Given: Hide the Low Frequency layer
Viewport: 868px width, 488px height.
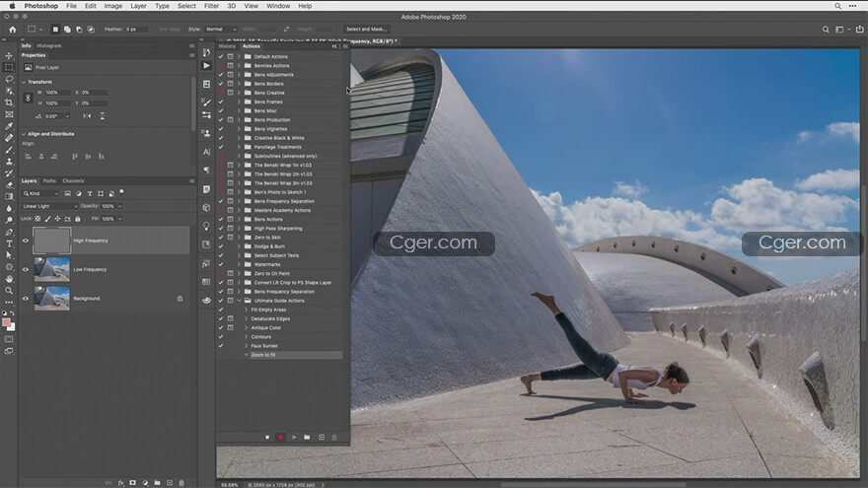Looking at the screenshot, I should 26,269.
